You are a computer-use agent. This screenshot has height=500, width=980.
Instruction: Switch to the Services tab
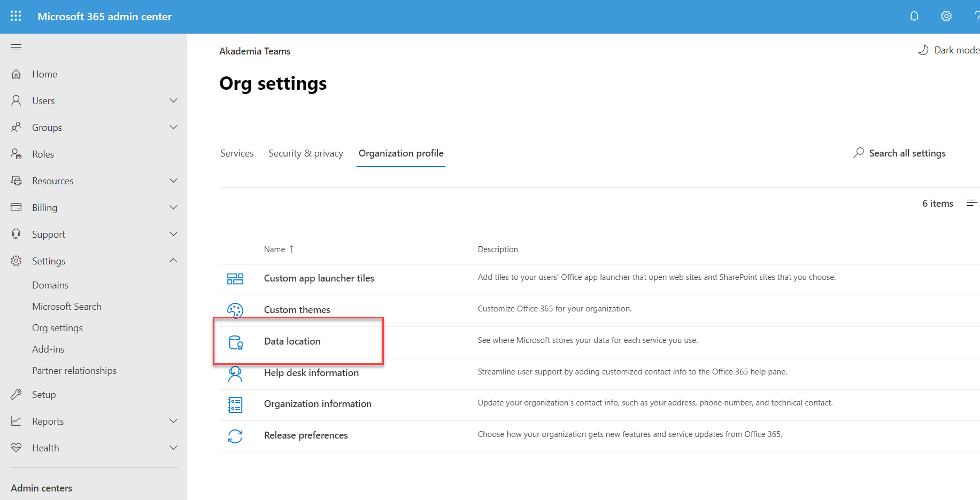click(x=237, y=153)
